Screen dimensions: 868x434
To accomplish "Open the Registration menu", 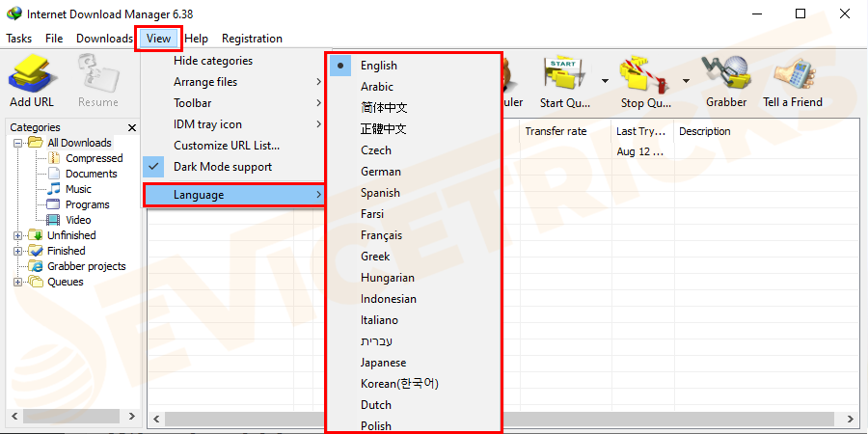I will [x=252, y=39].
